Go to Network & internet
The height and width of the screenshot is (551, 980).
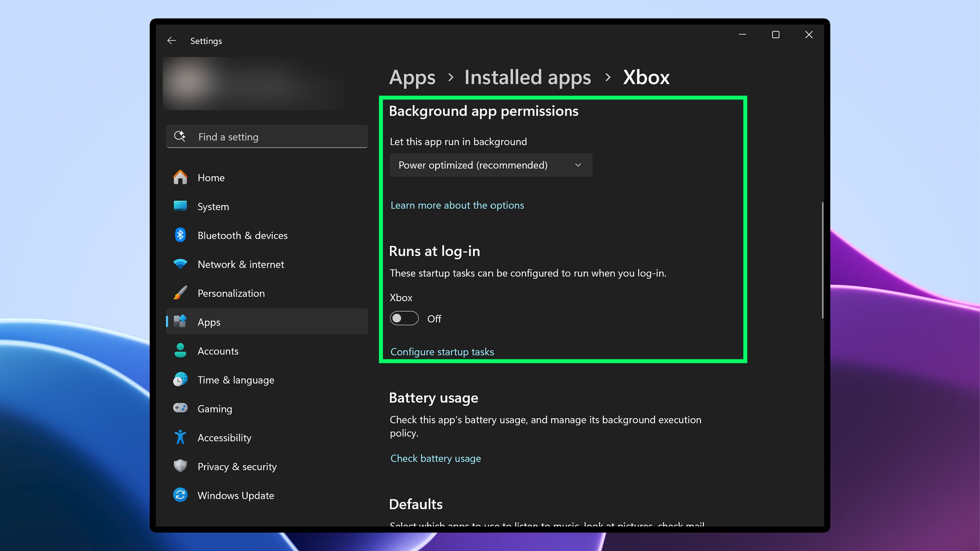(267, 264)
